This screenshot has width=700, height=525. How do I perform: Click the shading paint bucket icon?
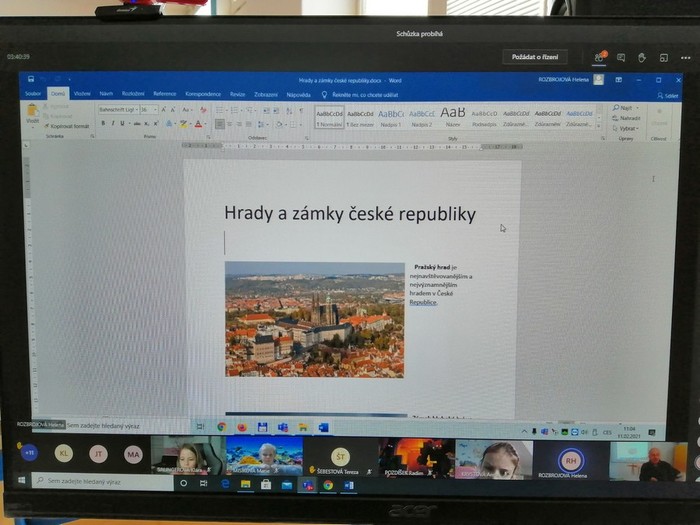click(x=279, y=124)
